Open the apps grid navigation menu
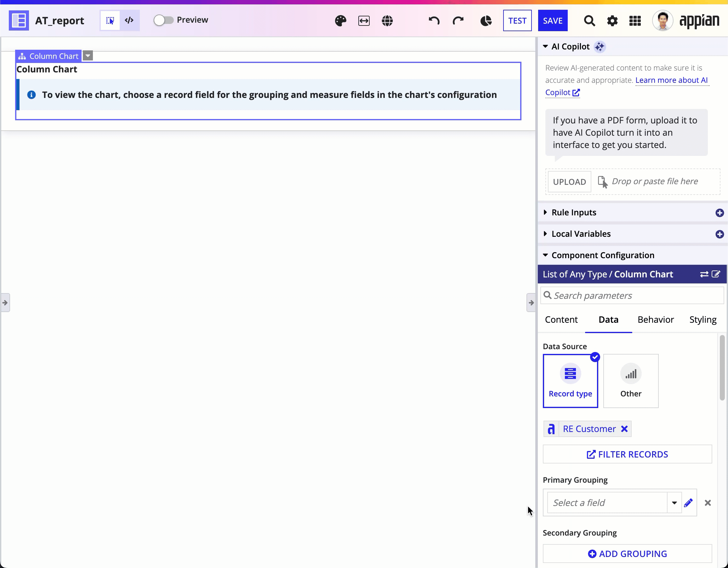 [635, 21]
